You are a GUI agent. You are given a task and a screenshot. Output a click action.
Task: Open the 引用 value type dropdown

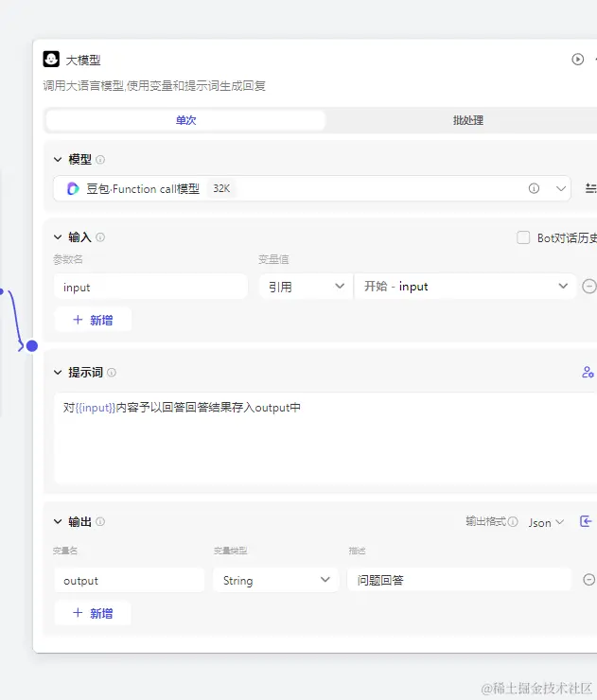(306, 287)
